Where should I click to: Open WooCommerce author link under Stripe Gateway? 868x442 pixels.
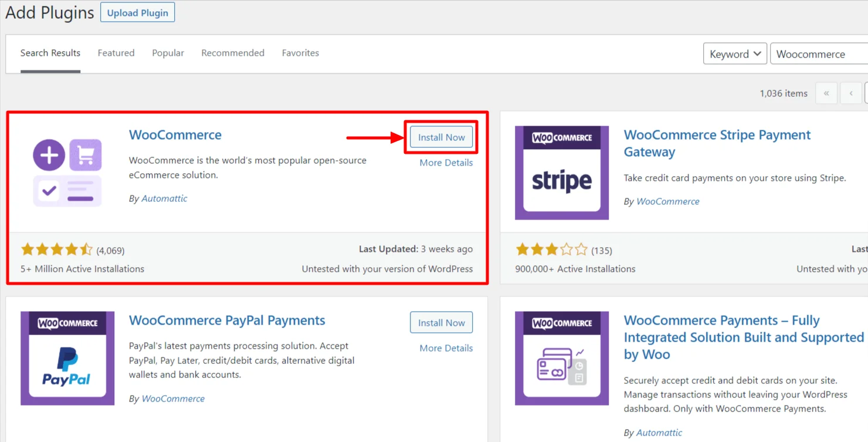coord(668,201)
